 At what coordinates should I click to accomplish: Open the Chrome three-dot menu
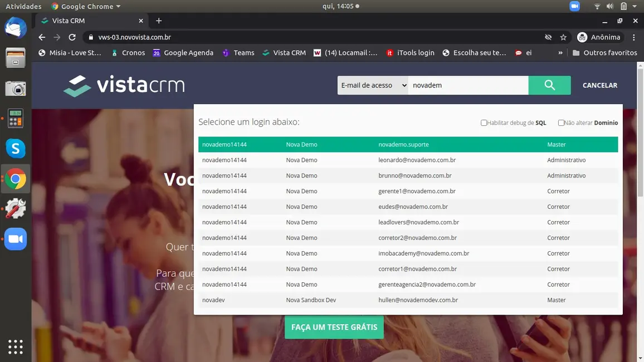633,37
